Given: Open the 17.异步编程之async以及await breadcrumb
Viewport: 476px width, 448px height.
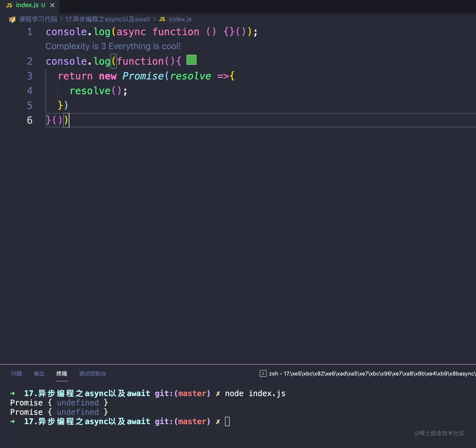Looking at the screenshot, I should point(108,19).
